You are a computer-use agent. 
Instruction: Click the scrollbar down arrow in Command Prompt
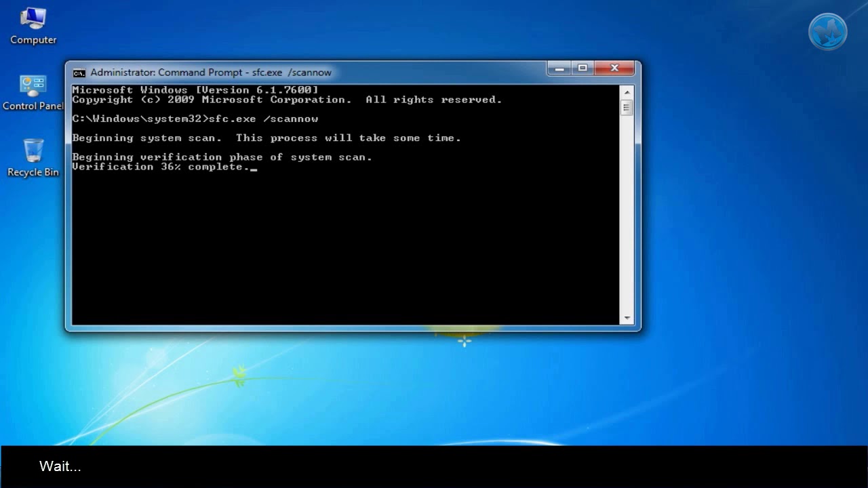click(x=627, y=318)
